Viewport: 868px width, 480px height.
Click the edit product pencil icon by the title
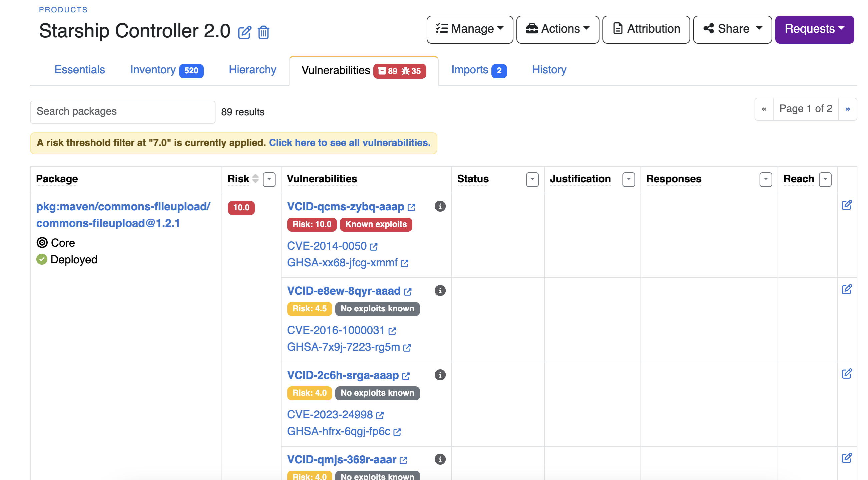pyautogui.click(x=244, y=32)
